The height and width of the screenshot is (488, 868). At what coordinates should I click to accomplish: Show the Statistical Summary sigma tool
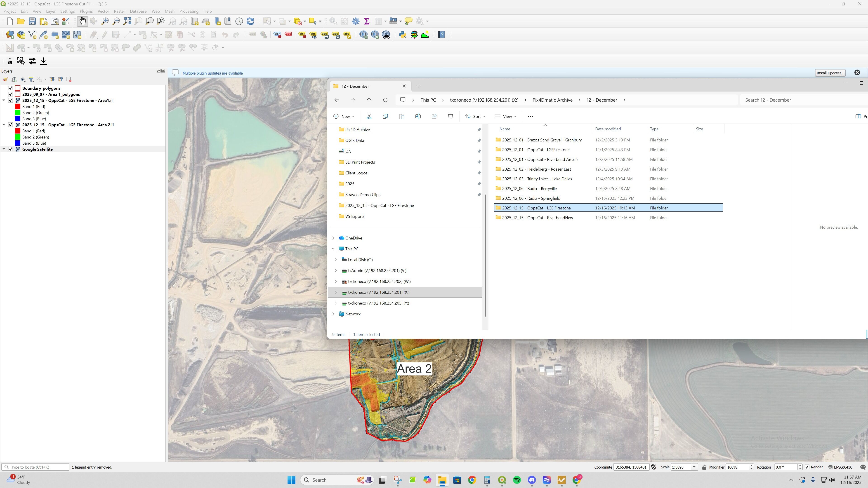[367, 21]
